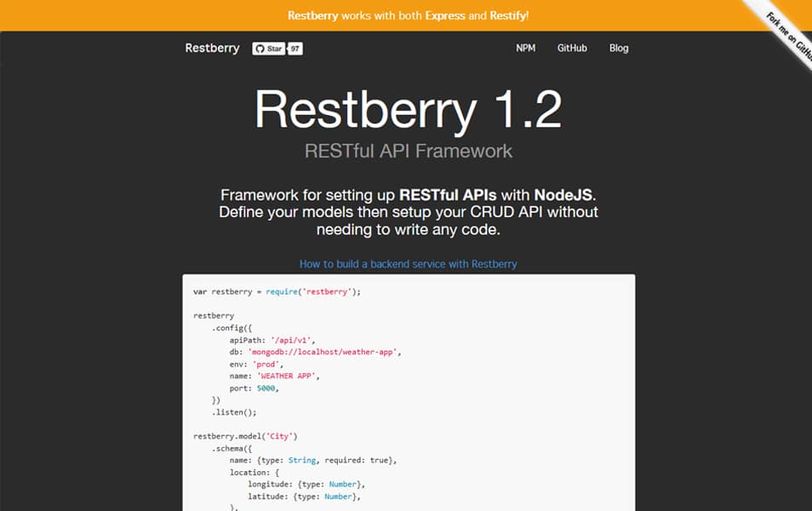Screen dimensions: 812x511
Task: Click the Restberry 1.2 page heading
Action: [x=406, y=111]
